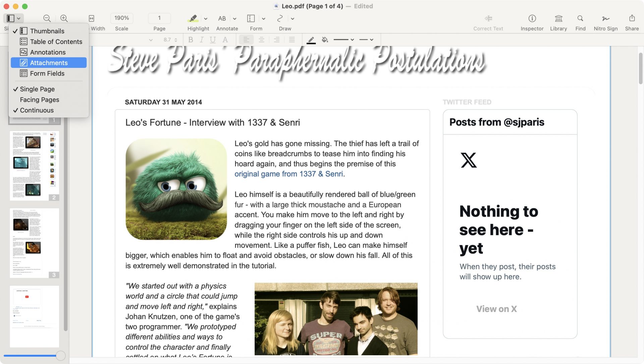Screen dimensions: 644x364
Task: Toggle bold text formatting
Action: pos(191,40)
